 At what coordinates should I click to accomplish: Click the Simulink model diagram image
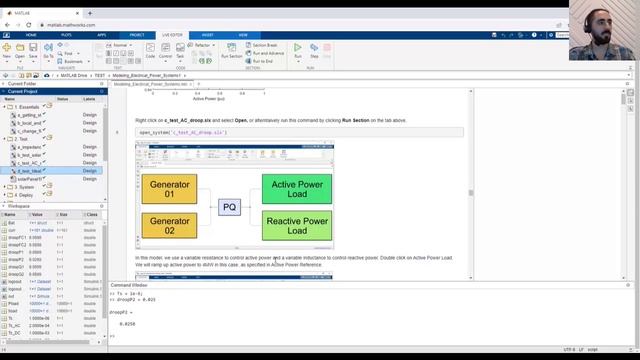point(235,195)
